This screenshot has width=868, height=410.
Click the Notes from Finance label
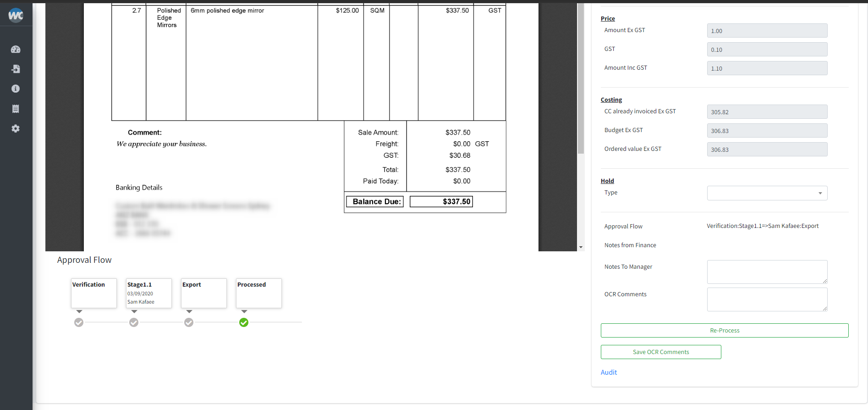[630, 245]
